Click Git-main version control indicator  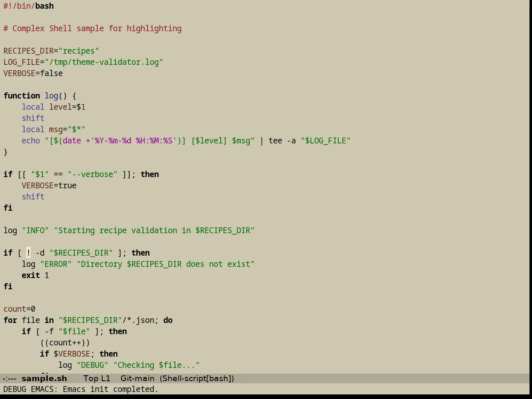click(x=137, y=378)
